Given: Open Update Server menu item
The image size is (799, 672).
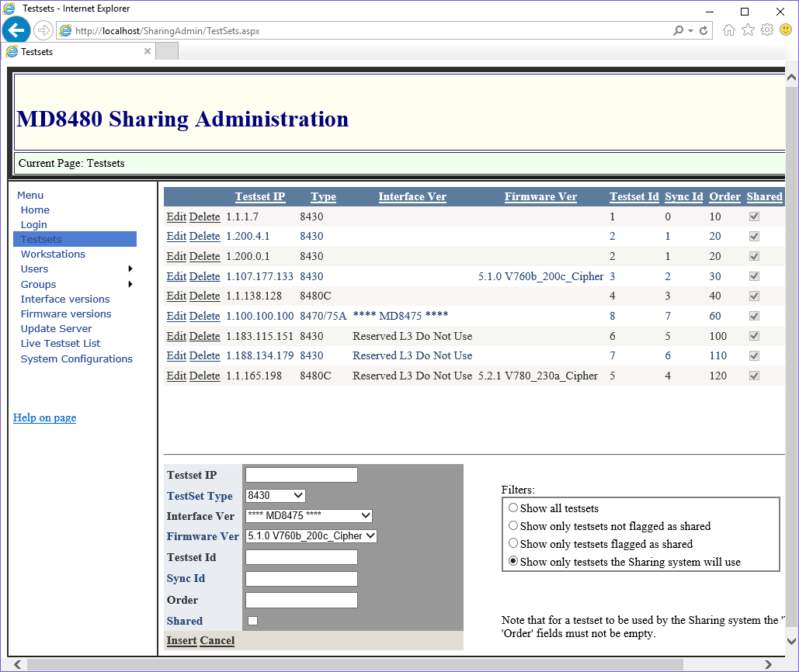Looking at the screenshot, I should pos(56,328).
